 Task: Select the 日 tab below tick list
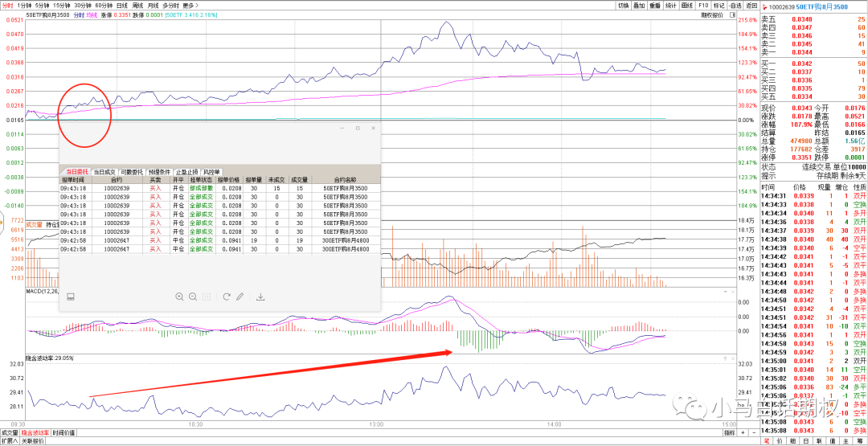tap(807, 441)
